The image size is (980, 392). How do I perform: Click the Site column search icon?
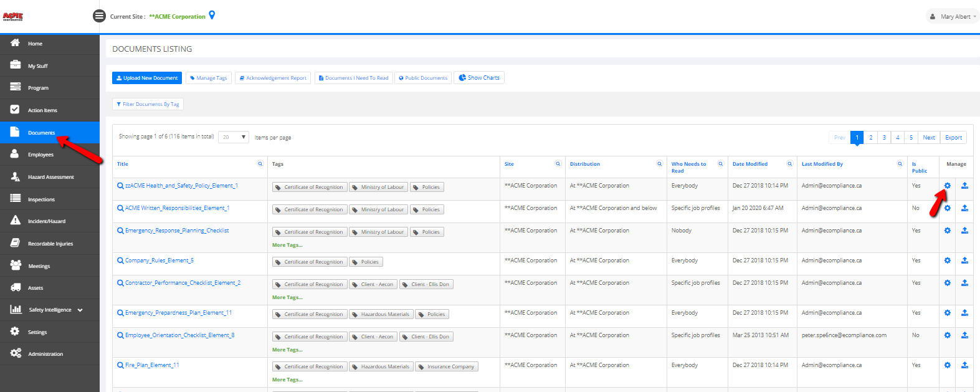(558, 164)
